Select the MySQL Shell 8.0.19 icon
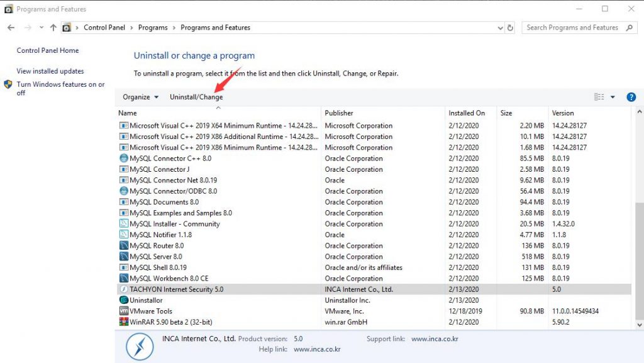Image resolution: width=644 pixels, height=363 pixels. [x=124, y=267]
